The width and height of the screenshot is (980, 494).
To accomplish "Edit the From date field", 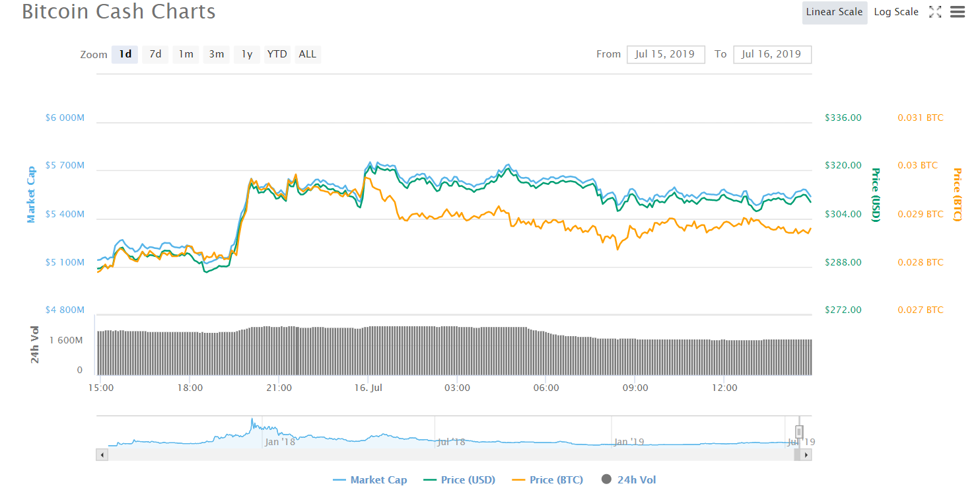I will click(x=666, y=54).
